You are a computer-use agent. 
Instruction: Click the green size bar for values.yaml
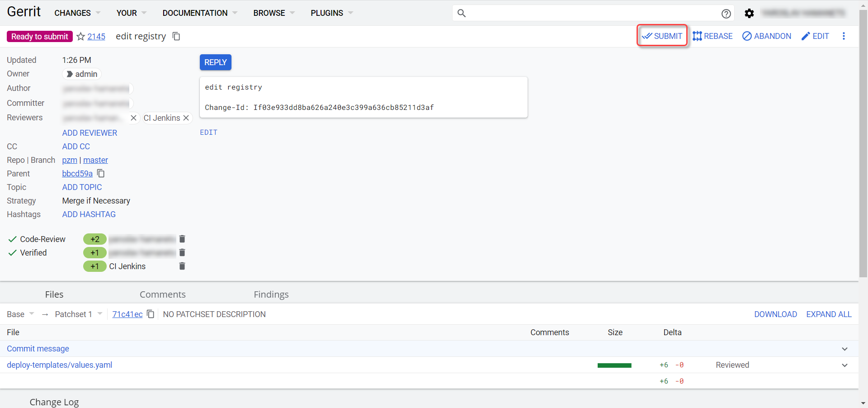point(614,365)
